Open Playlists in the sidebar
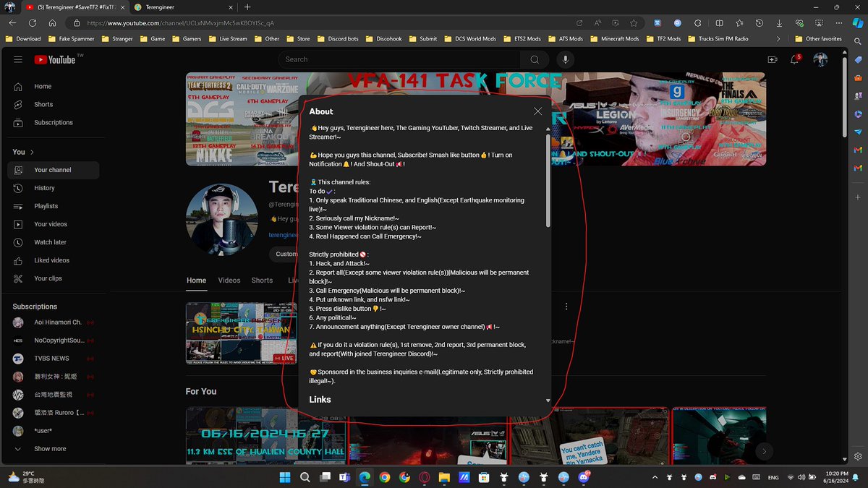 pyautogui.click(x=54, y=206)
